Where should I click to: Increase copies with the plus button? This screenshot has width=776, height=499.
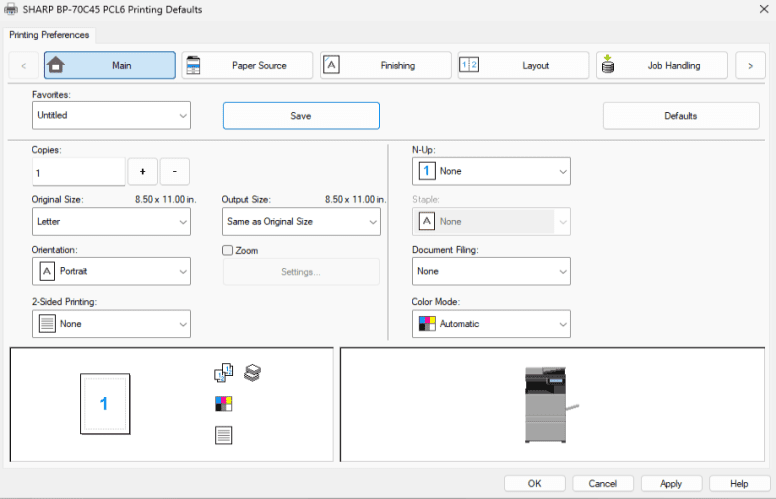coord(143,172)
